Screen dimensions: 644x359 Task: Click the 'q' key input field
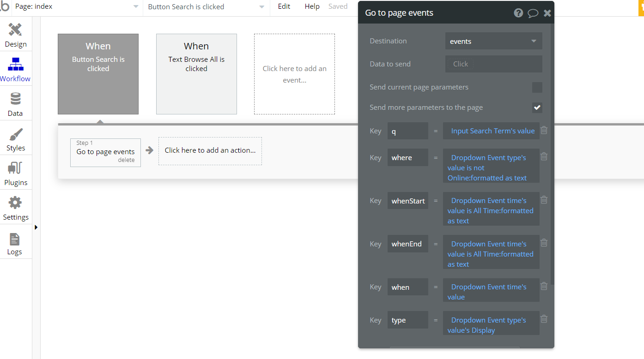pos(407,131)
